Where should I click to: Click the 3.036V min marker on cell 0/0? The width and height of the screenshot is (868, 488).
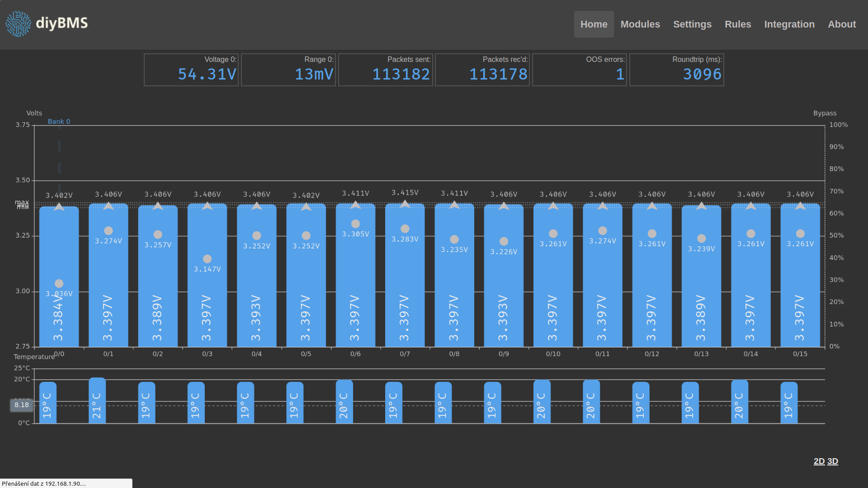coord(59,284)
